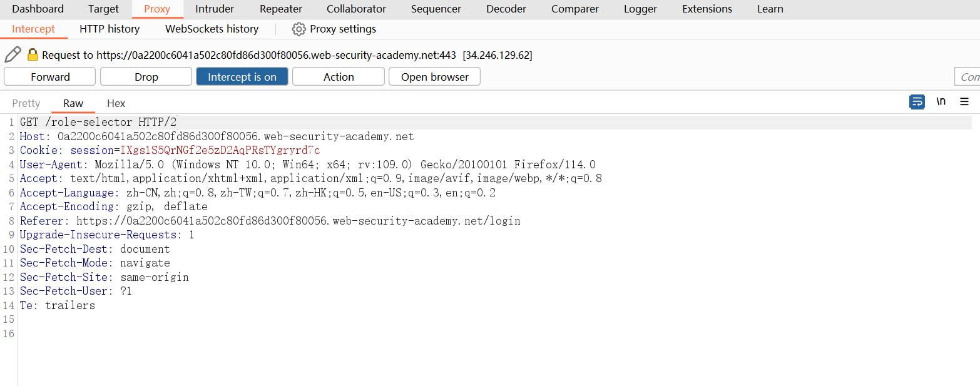Open the Decoder tab
The image size is (980, 386).
(x=506, y=9)
